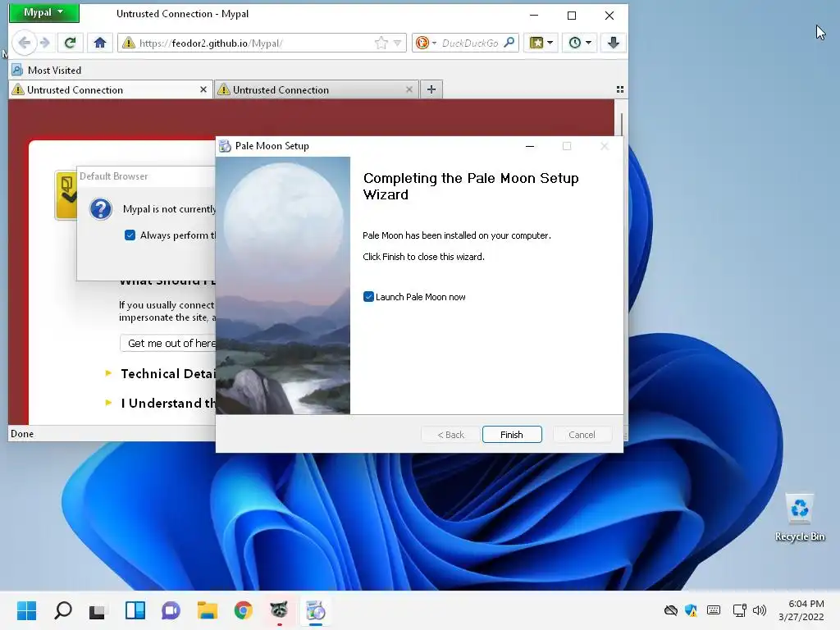The width and height of the screenshot is (840, 630).
Task: Launch Google Chrome from the taskbar
Action: pos(243,610)
